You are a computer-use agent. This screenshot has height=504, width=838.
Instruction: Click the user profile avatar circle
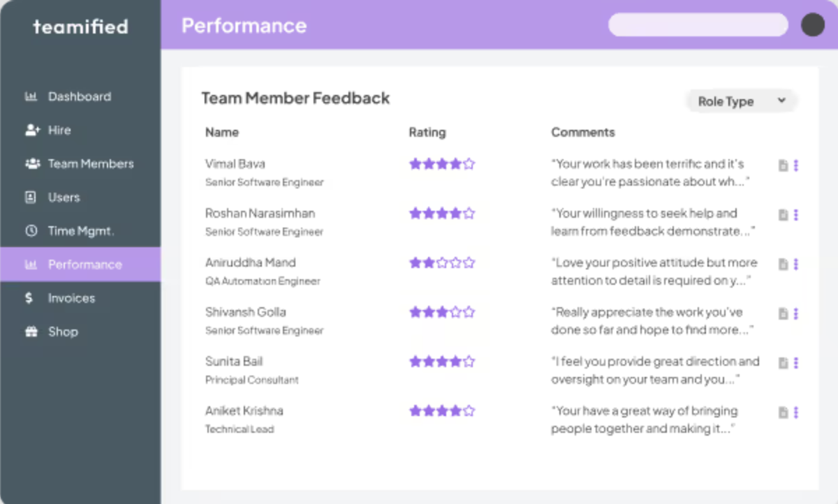coord(813,25)
